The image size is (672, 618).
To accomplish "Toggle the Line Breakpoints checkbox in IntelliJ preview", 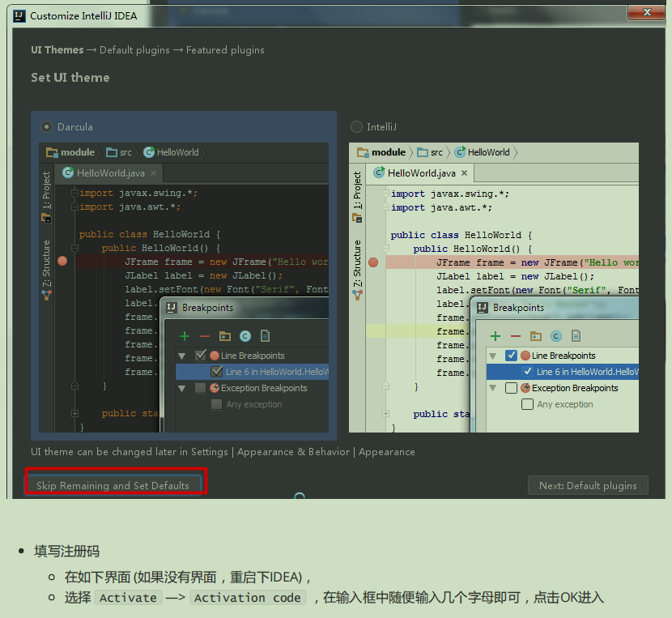I will click(511, 356).
